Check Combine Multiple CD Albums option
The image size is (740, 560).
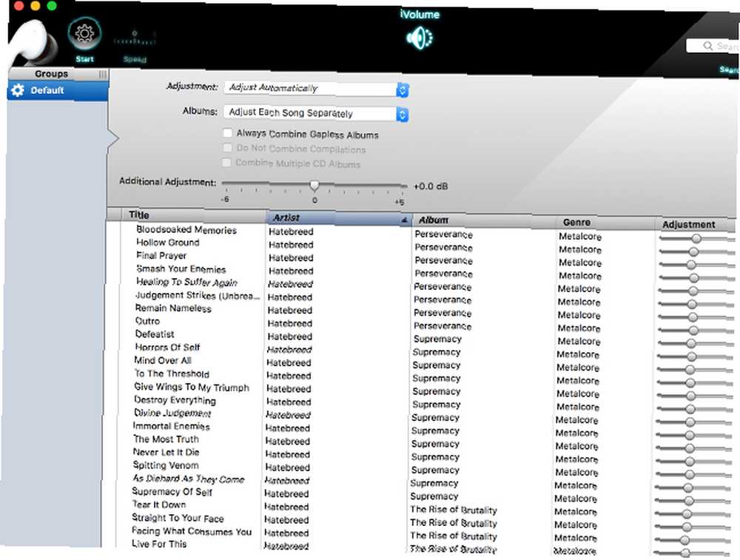pyautogui.click(x=226, y=162)
